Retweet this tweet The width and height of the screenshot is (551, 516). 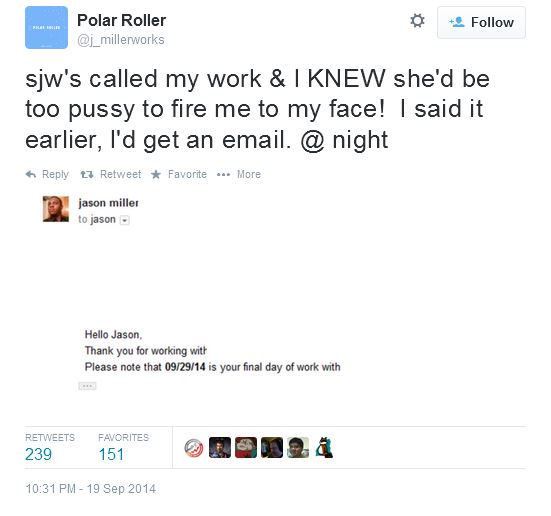tap(111, 174)
